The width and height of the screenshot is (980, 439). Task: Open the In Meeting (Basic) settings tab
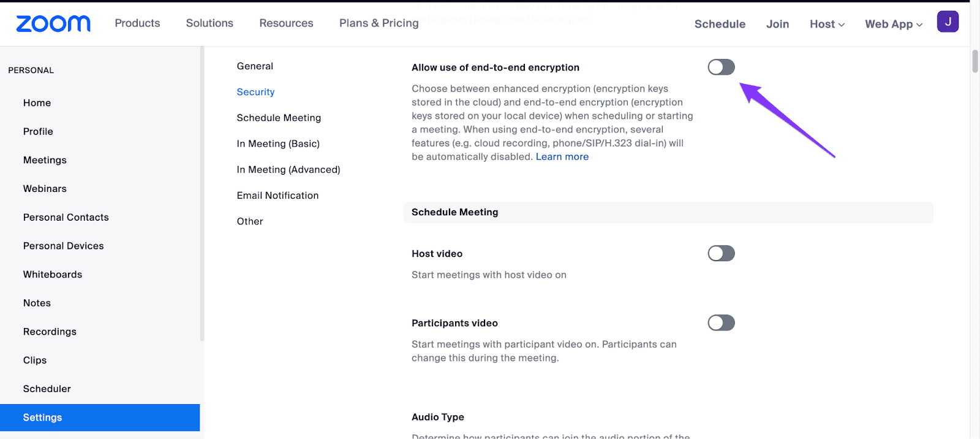coord(277,143)
